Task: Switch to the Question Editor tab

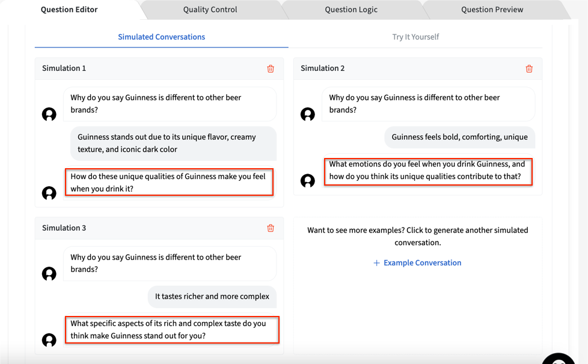Action: (x=69, y=10)
